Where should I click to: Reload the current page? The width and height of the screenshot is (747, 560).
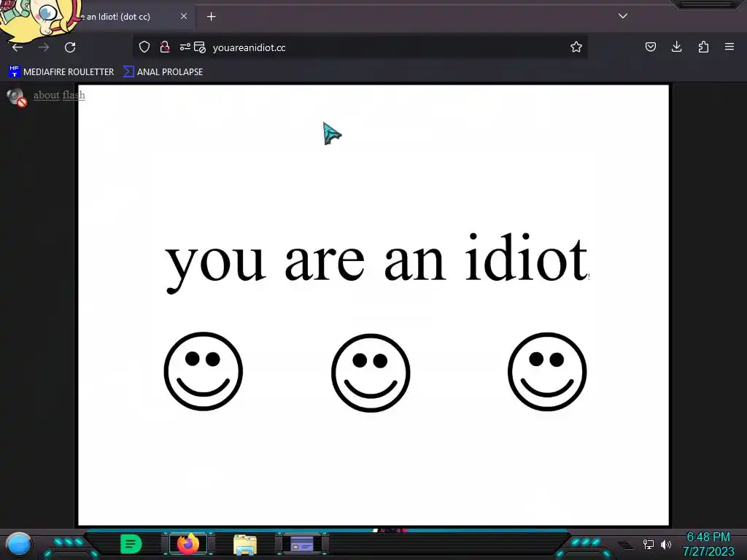(x=70, y=47)
